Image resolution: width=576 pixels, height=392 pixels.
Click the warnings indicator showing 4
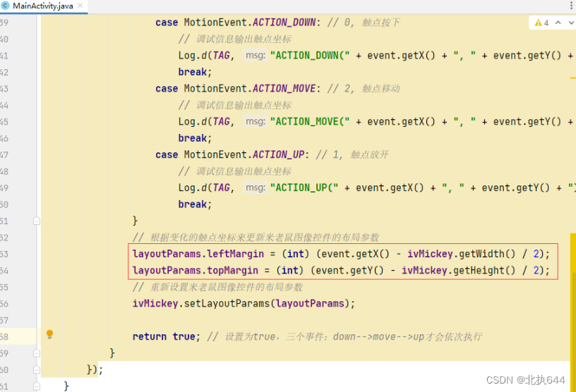542,23
